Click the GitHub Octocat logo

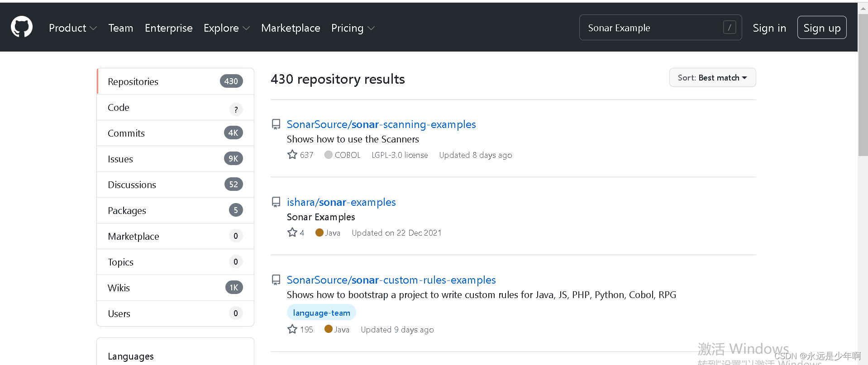coord(22,27)
